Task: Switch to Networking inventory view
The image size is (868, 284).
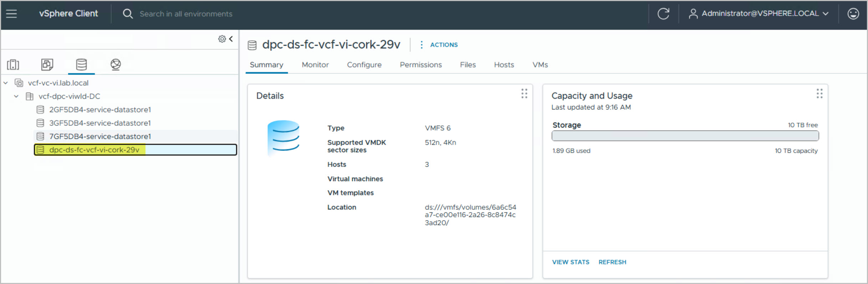Action: click(x=116, y=65)
